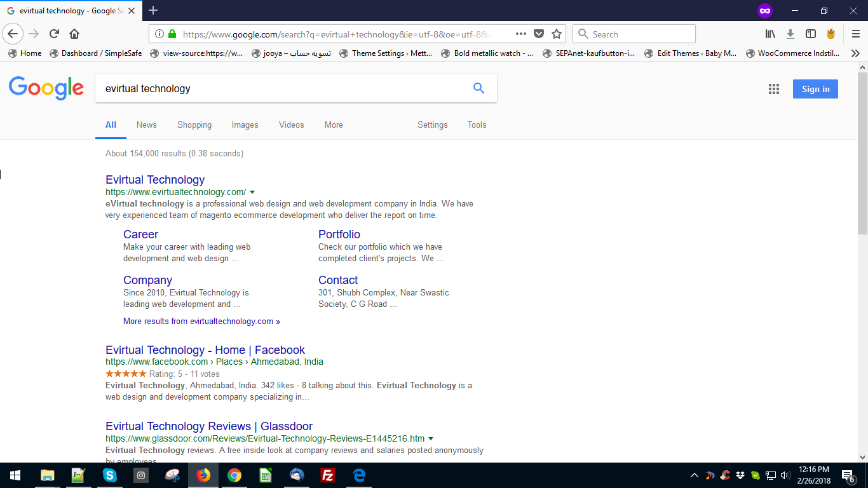
Task: Open the Portfolio sitelink
Action: 339,234
